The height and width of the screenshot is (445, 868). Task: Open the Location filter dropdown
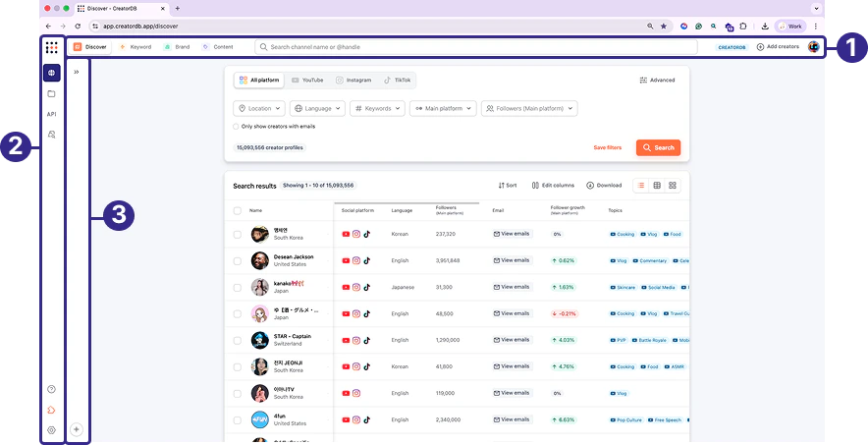tap(259, 108)
